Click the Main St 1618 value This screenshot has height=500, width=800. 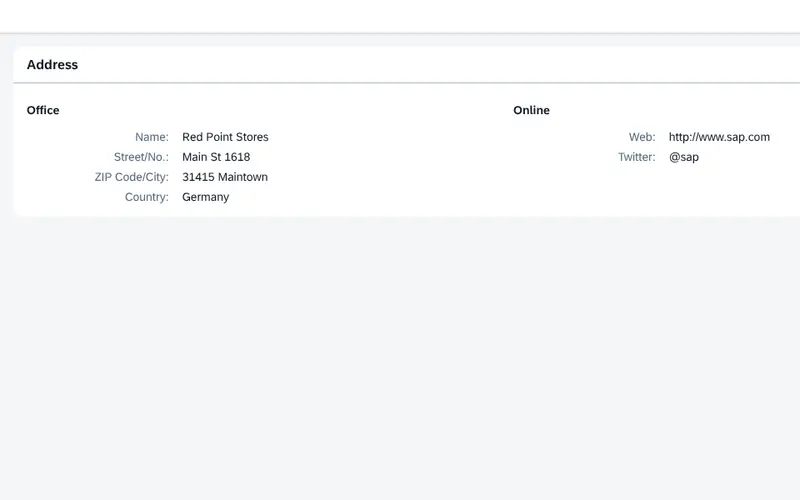[x=216, y=157]
